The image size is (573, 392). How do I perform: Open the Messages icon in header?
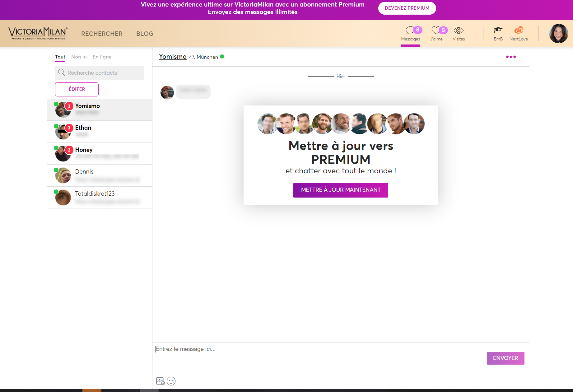(x=410, y=34)
